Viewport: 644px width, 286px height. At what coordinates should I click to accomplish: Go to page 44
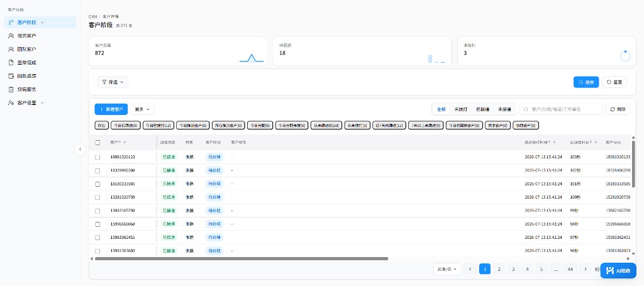point(570,269)
